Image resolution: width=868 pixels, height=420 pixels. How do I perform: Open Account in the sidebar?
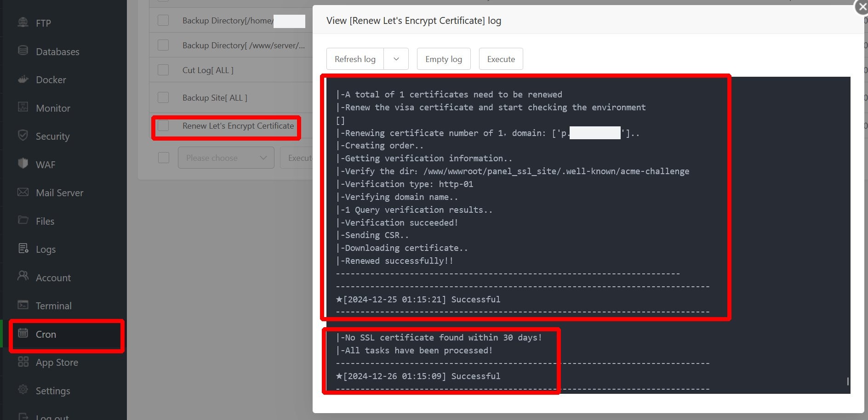[x=53, y=278]
